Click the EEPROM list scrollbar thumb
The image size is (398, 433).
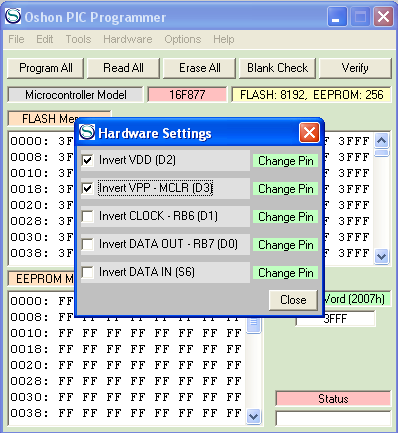[253, 323]
